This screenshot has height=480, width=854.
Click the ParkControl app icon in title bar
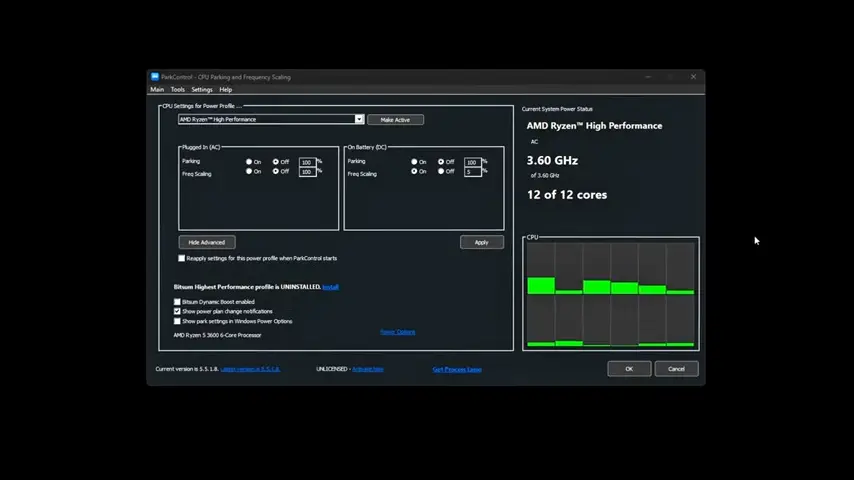click(x=155, y=77)
